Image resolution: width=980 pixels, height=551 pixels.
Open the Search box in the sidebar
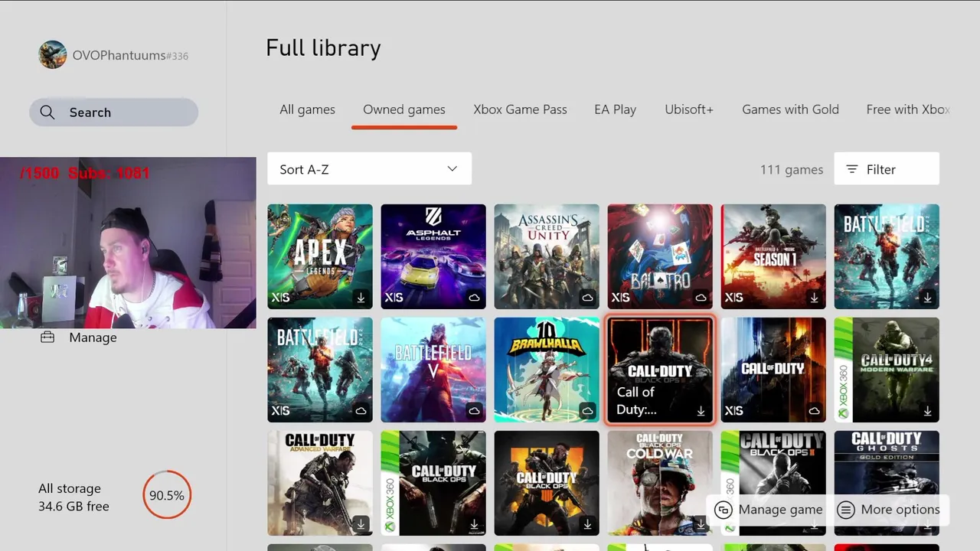(x=113, y=112)
